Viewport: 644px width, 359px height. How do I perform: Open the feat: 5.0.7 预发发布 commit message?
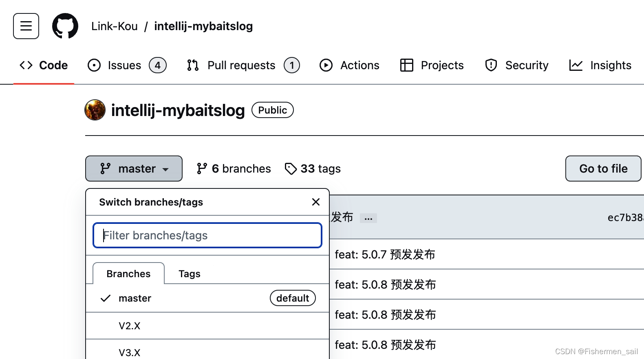click(x=385, y=254)
